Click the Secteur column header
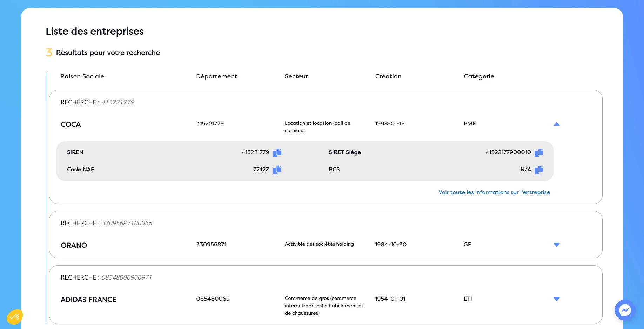The height and width of the screenshot is (329, 644). (296, 76)
